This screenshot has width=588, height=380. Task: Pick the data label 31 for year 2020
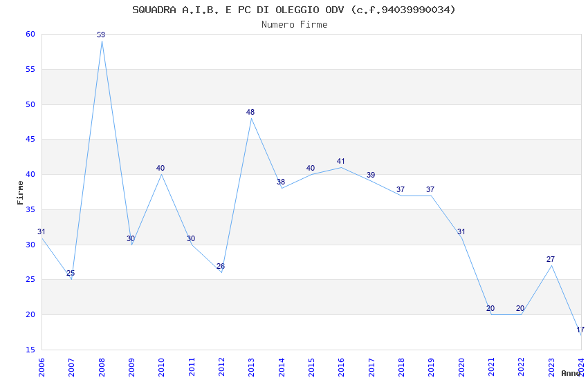(461, 231)
